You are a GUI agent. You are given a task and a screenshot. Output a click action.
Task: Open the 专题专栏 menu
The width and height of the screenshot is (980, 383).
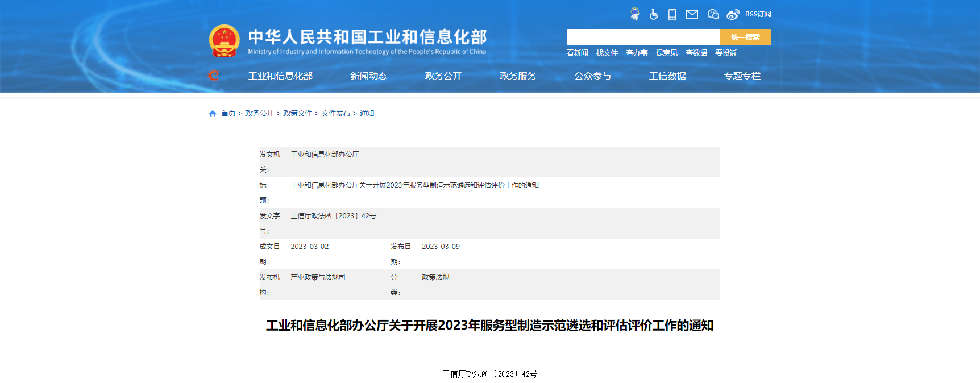pyautogui.click(x=742, y=76)
